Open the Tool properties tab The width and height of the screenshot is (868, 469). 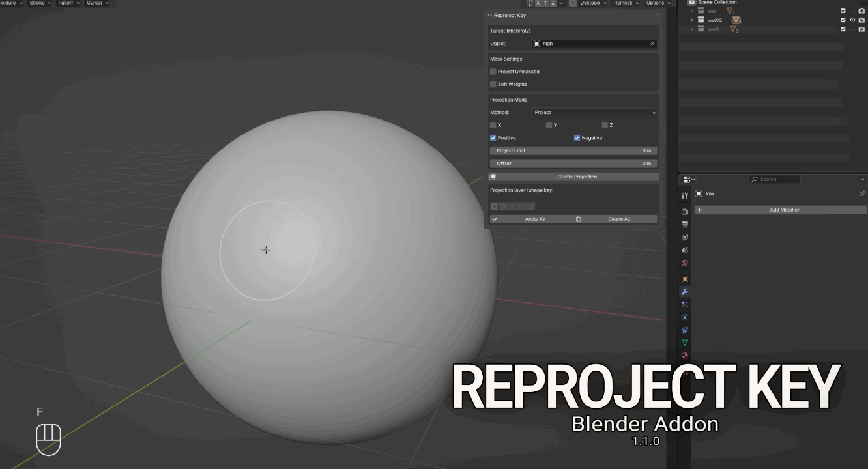tap(685, 195)
